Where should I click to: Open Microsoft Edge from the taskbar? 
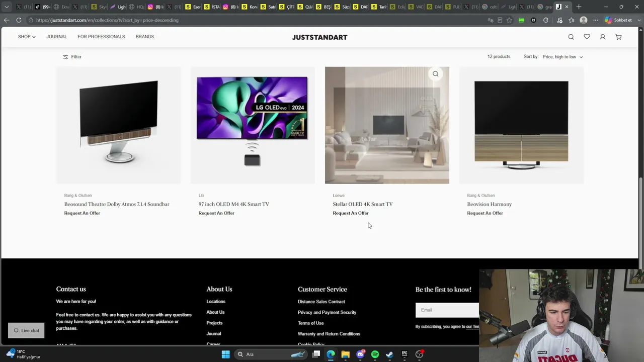tap(331, 354)
